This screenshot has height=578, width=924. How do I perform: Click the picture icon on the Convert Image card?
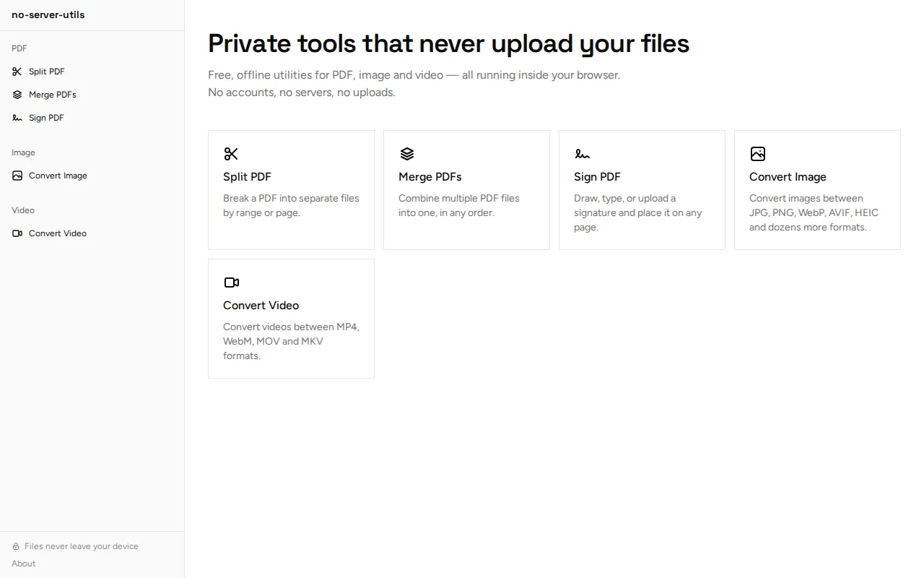(757, 154)
